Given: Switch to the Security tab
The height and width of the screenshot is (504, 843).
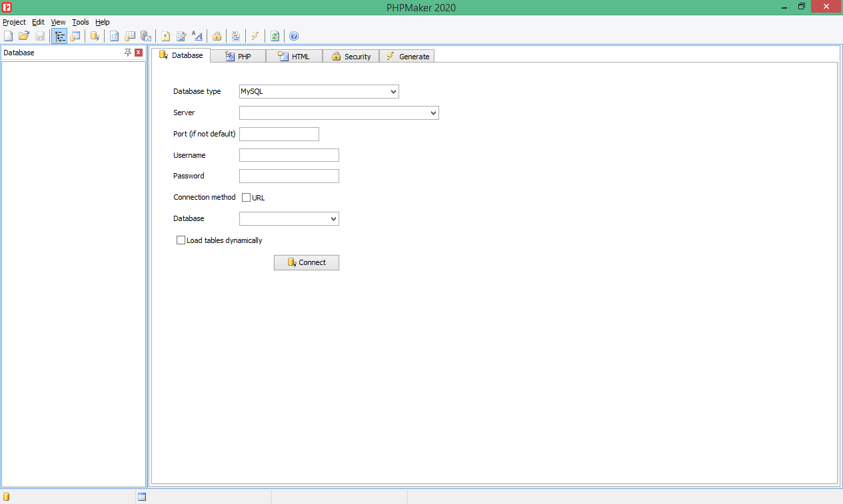Looking at the screenshot, I should point(351,57).
